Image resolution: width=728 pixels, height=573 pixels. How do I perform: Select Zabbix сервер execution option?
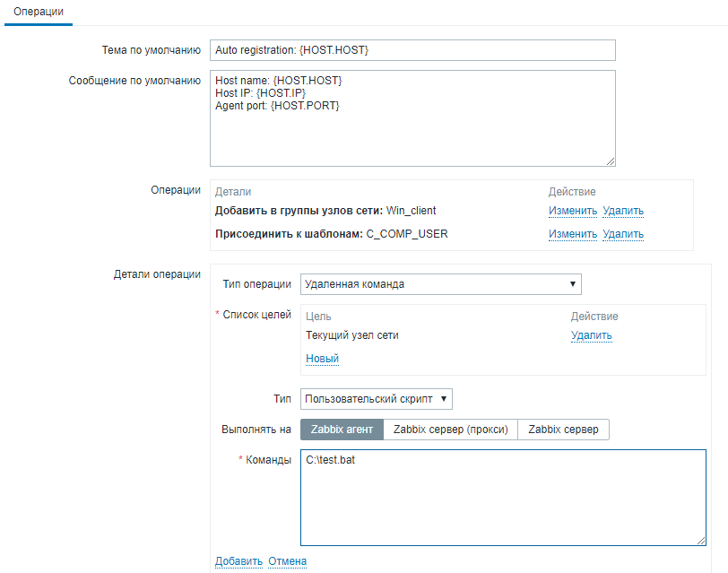pyautogui.click(x=564, y=430)
